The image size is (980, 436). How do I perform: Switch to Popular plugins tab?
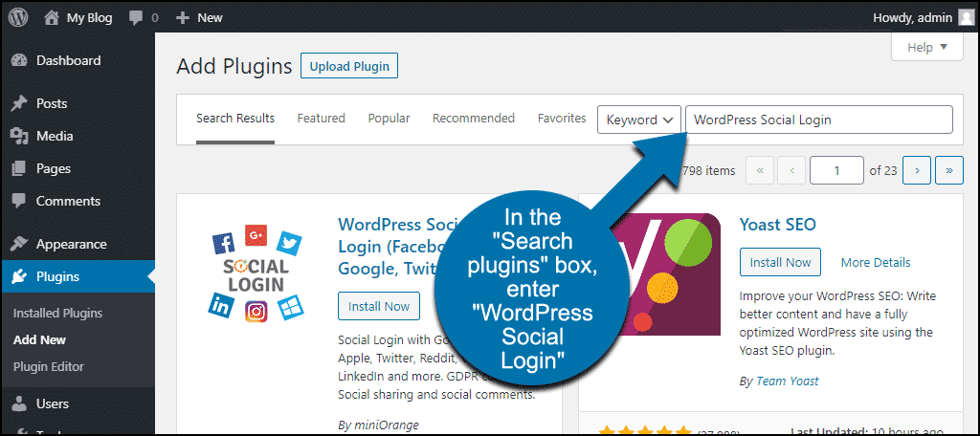(x=389, y=118)
